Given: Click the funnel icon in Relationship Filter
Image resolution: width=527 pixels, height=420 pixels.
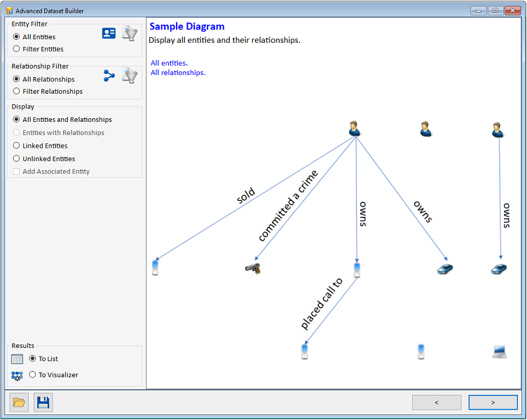Looking at the screenshot, I should [130, 76].
